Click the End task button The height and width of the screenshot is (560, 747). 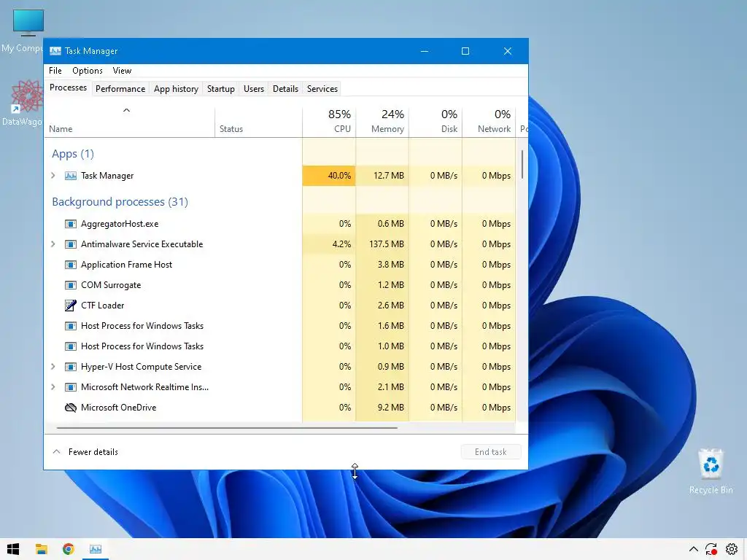pos(491,452)
